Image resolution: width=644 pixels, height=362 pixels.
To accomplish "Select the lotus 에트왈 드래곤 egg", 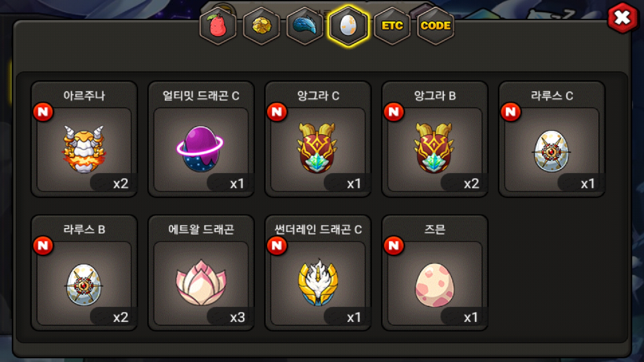I will (201, 273).
